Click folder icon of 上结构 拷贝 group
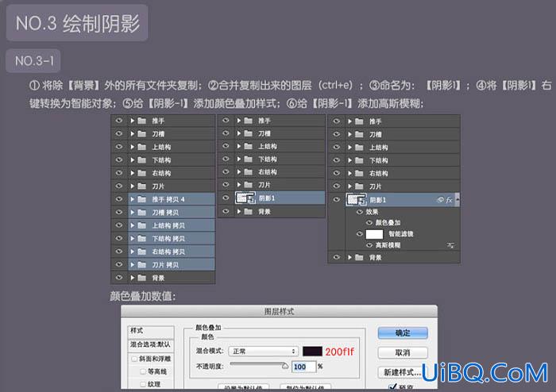This screenshot has width=556, height=392. pyautogui.click(x=142, y=225)
